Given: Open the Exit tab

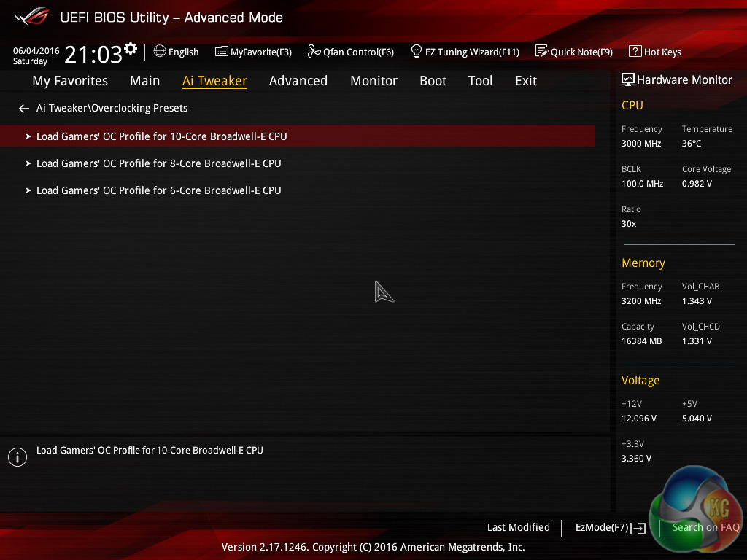Looking at the screenshot, I should click(x=526, y=81).
